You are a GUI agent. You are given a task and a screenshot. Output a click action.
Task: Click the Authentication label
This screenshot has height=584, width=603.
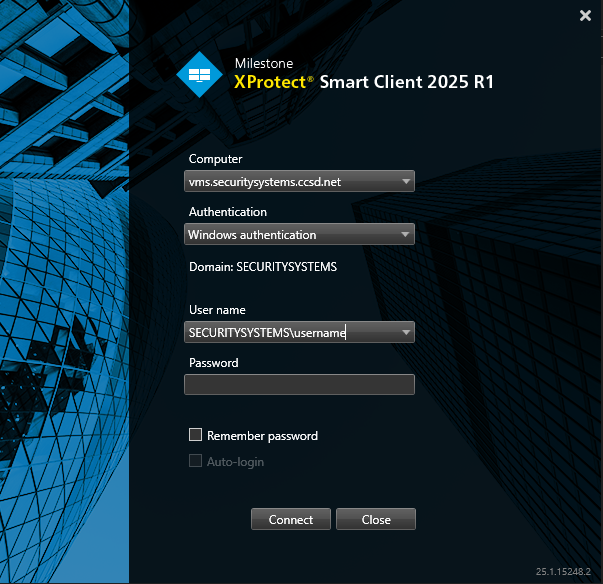point(228,212)
